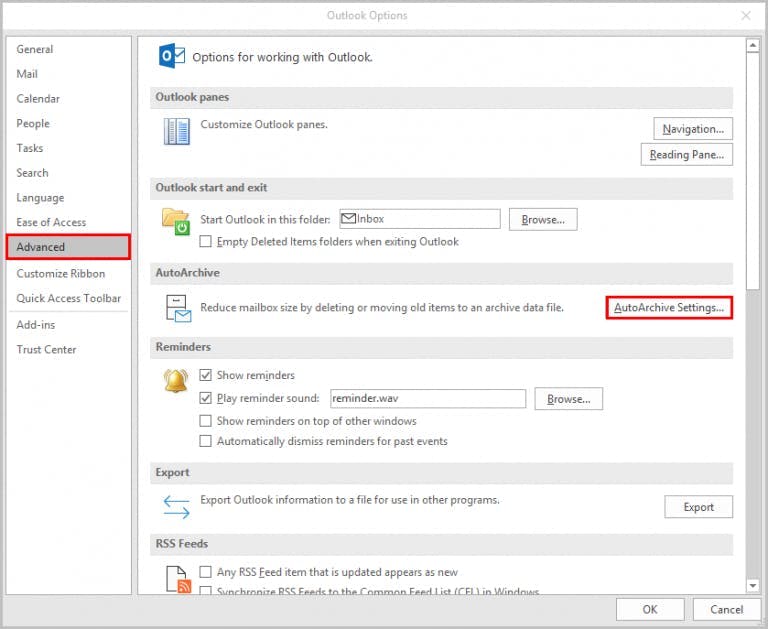The width and height of the screenshot is (768, 629).
Task: Click "Customize Outlook panes." text
Action: pyautogui.click(x=264, y=124)
